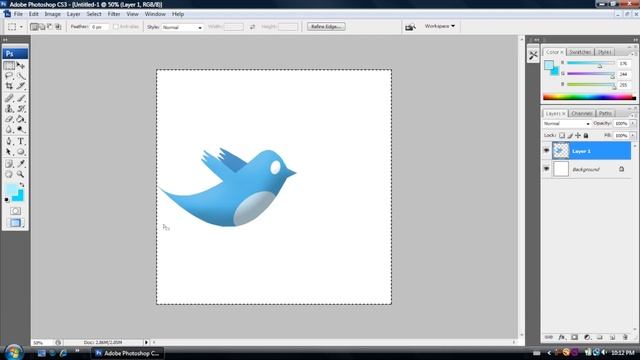Select the Brush tool
The image size is (640, 360).
coord(21,98)
